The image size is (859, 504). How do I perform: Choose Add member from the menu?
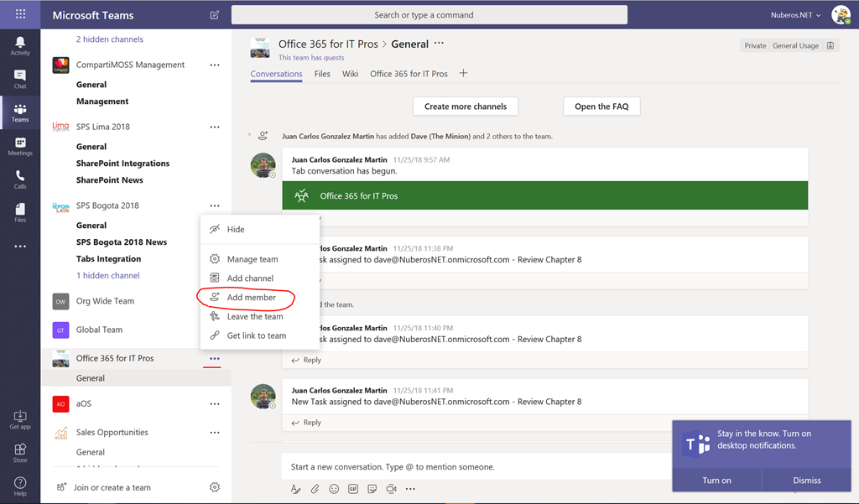[x=260, y=297]
